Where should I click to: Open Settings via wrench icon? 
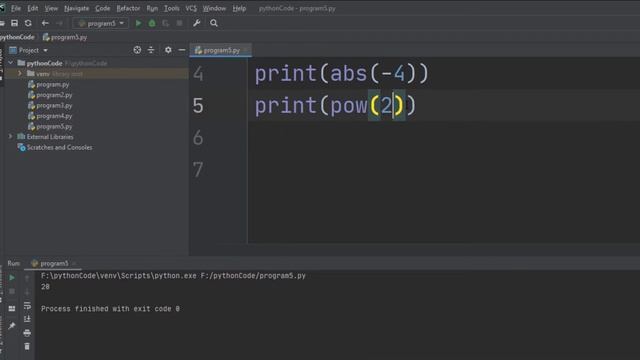pyautogui.click(x=197, y=23)
